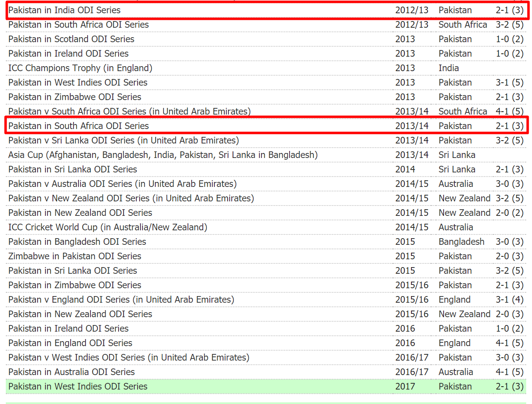Click winner Australia in ICC Cricket World Cup row

[x=456, y=227]
